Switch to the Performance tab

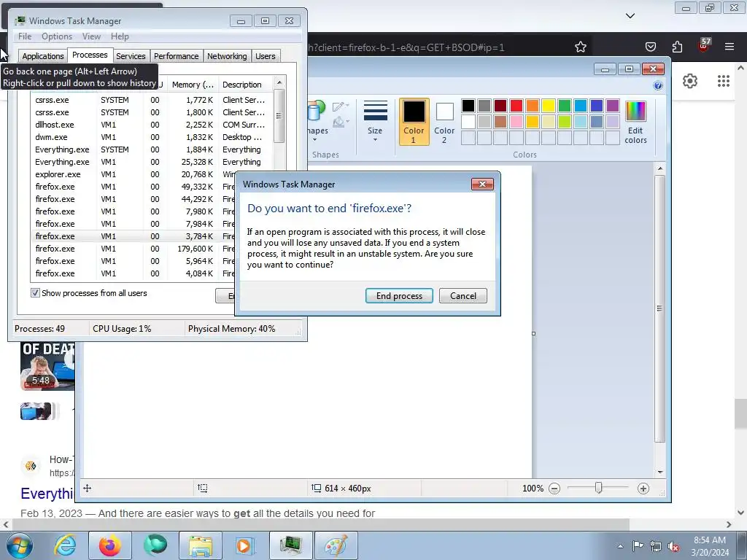pyautogui.click(x=177, y=55)
